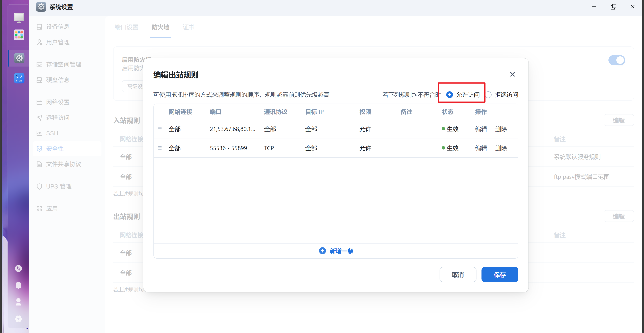Open the user profile icon in the dock
This screenshot has height=333, width=644.
18,302
